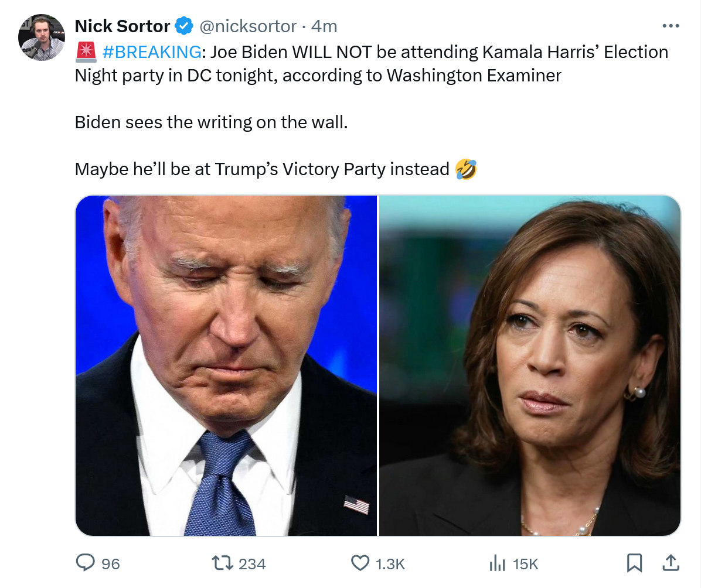Screen dimensions: 701x588
Task: Click the 1.3K likes count
Action: [390, 564]
